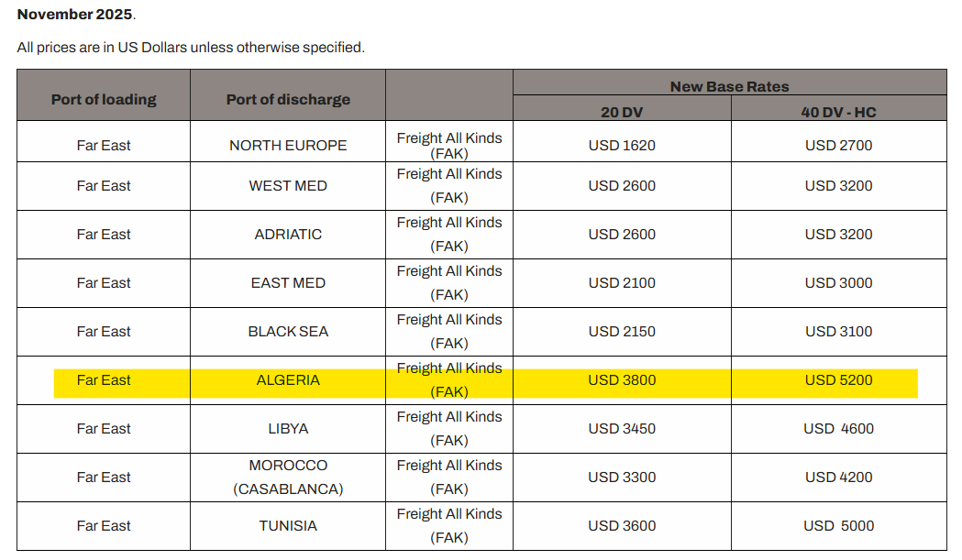The image size is (962, 560).
Task: Click the "Port of loading" column header
Action: 104,99
